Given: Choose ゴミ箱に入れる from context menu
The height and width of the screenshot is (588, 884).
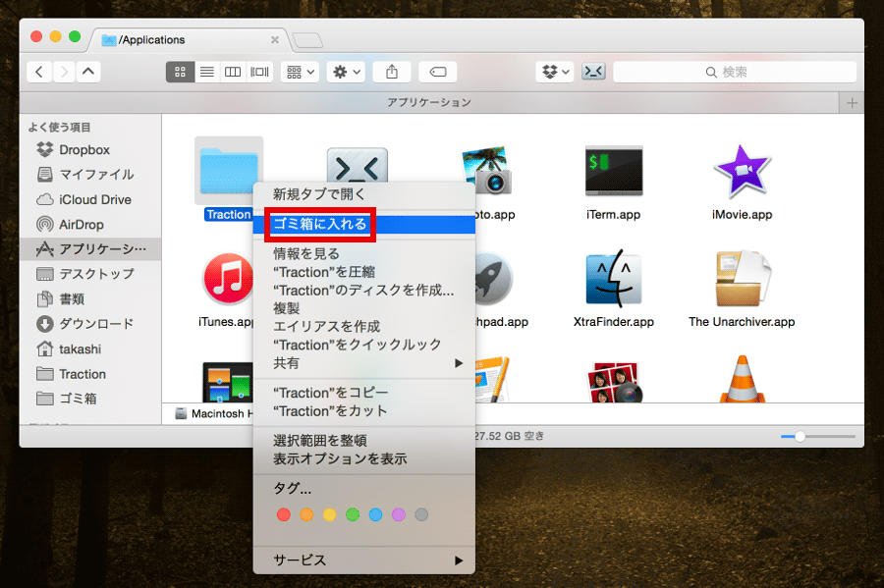Looking at the screenshot, I should (x=320, y=224).
